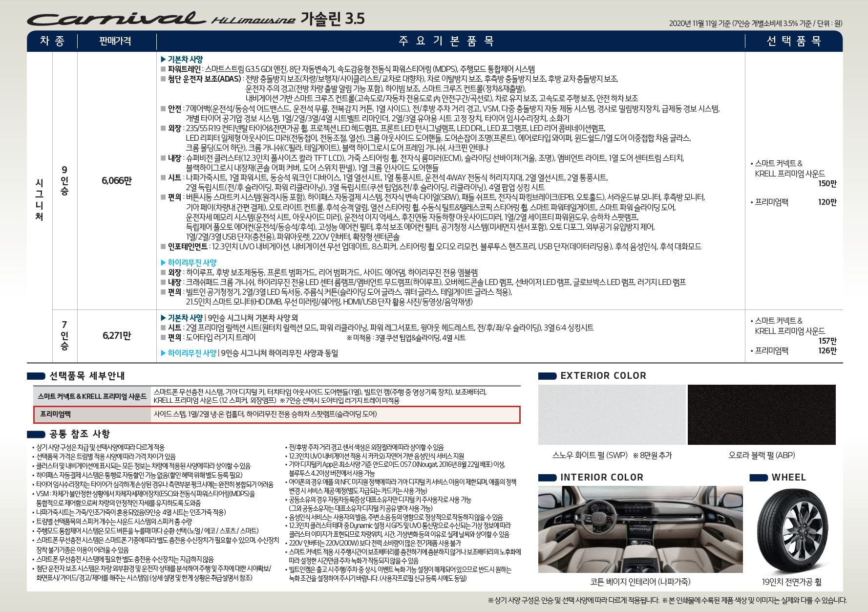Pick the Aurora Black Pearl color swatch
The width and height of the screenshot is (868, 612).
pos(762,415)
